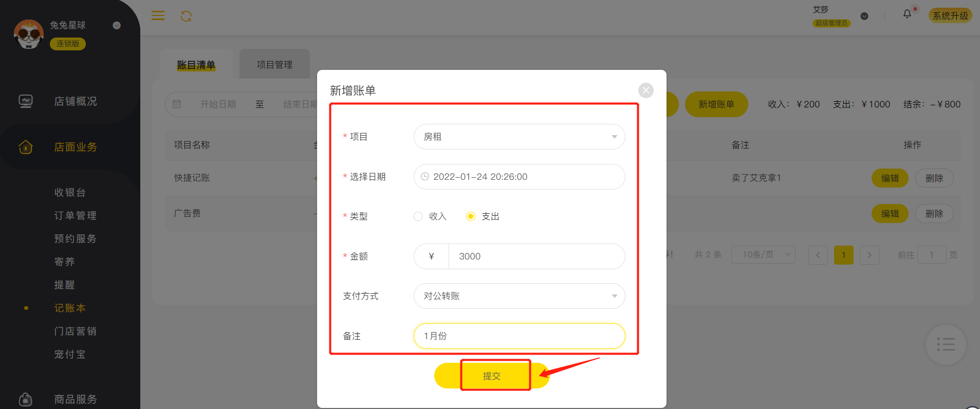The height and width of the screenshot is (409, 980).
Task: Click the calendar icon in date filter
Action: pyautogui.click(x=177, y=104)
